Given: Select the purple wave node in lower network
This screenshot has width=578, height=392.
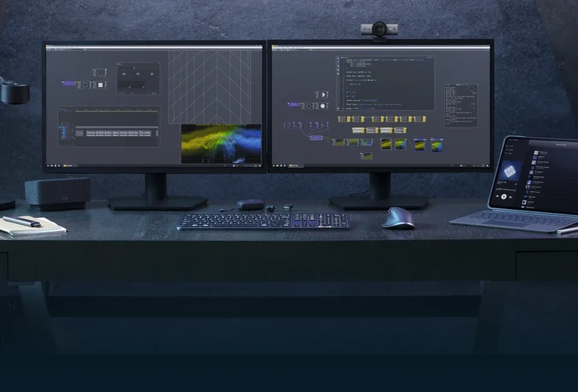Looking at the screenshot, I should [317, 138].
